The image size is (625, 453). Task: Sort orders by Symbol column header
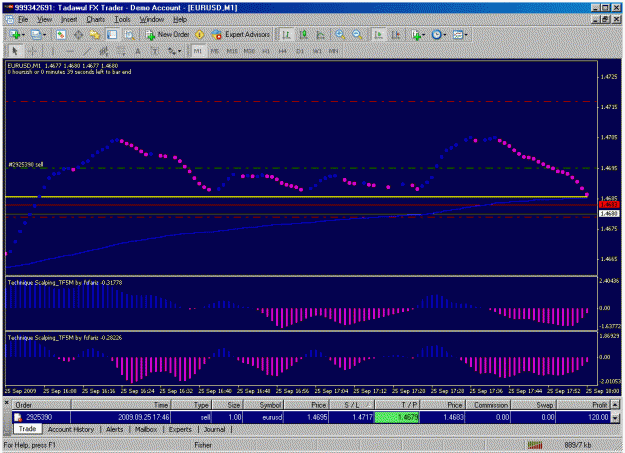pyautogui.click(x=263, y=405)
